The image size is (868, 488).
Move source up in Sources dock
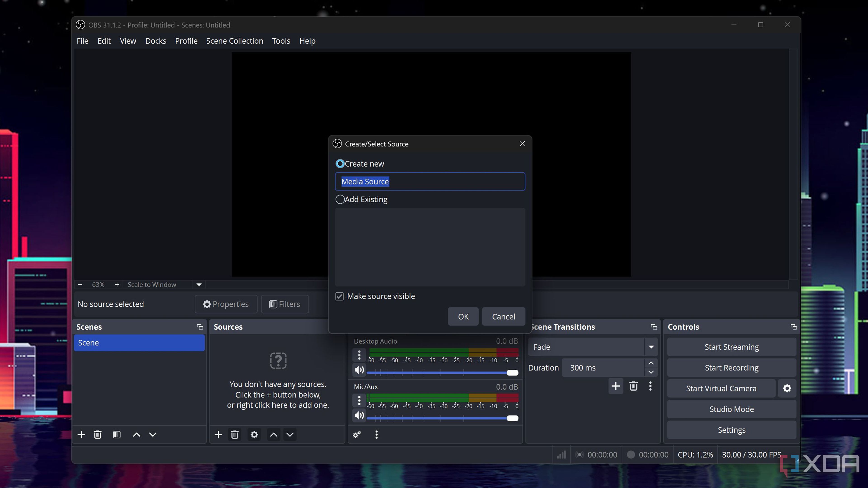(x=274, y=434)
